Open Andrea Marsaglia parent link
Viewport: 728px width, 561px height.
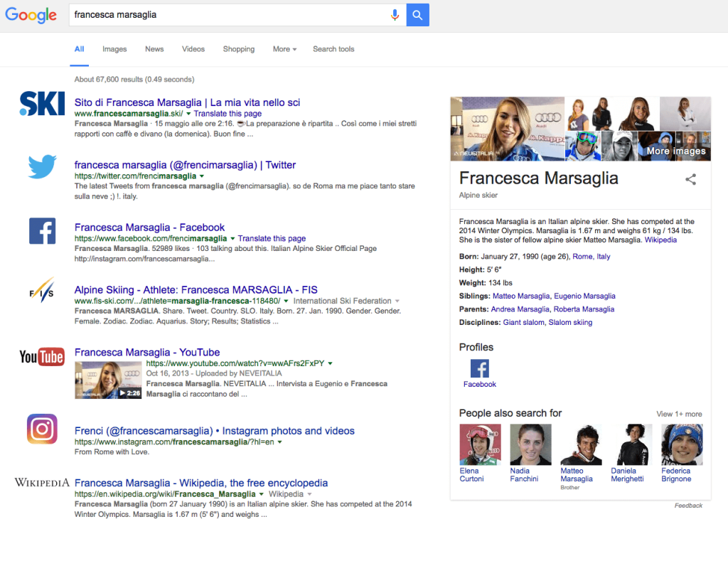click(520, 309)
